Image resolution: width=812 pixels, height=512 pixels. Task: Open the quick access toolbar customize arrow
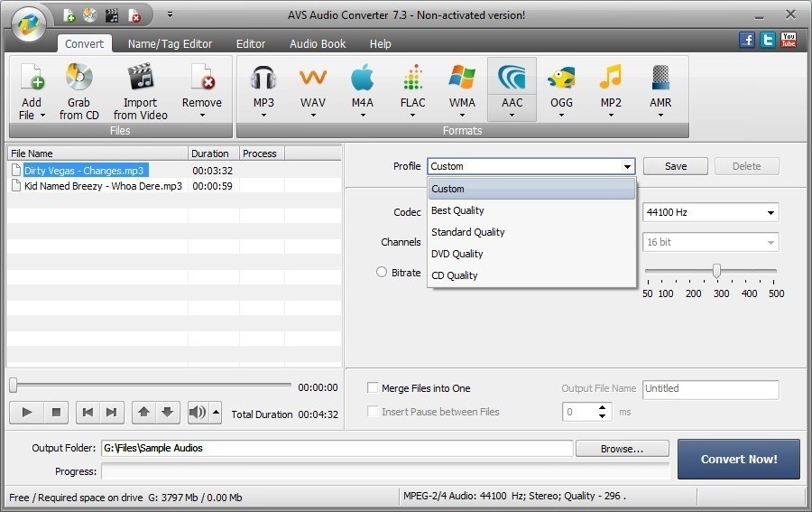click(170, 15)
